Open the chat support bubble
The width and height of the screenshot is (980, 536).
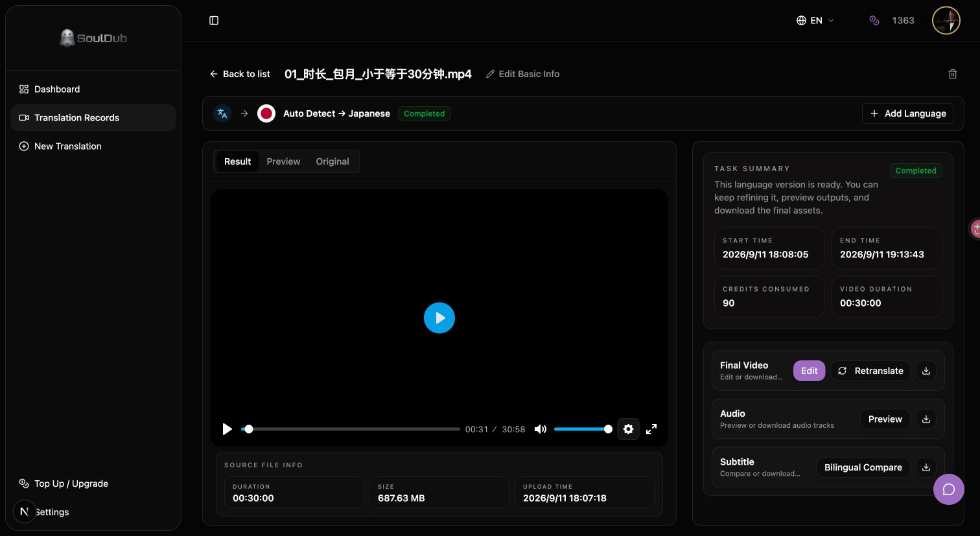tap(949, 489)
